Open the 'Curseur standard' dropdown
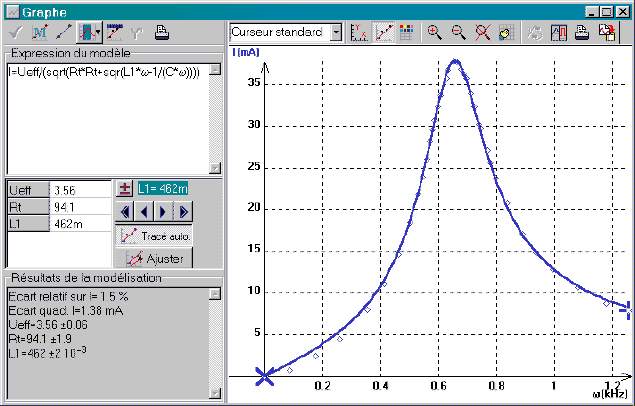 [335, 32]
